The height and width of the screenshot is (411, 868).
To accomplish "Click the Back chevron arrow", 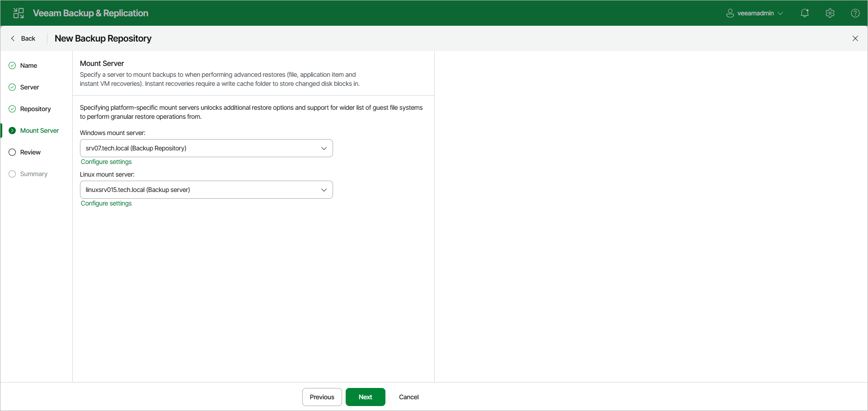I will coord(13,38).
